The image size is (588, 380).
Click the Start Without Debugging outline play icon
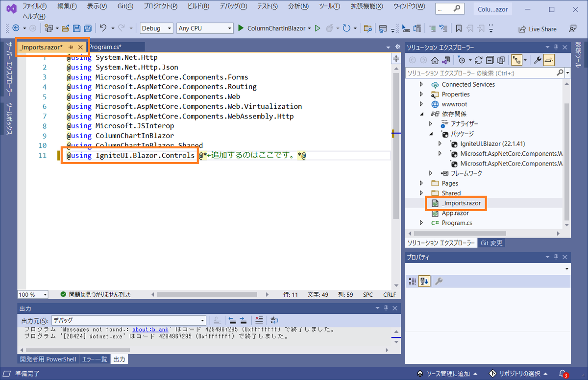point(318,28)
